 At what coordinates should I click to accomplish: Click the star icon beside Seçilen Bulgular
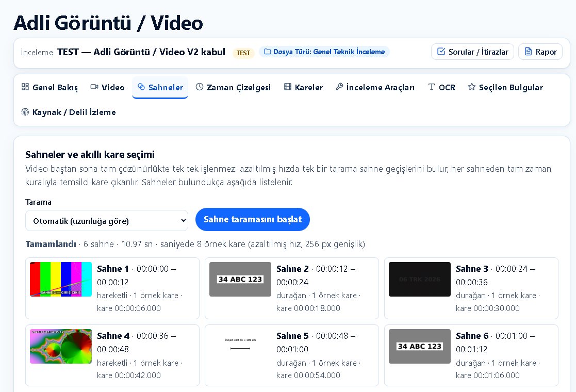pyautogui.click(x=472, y=87)
